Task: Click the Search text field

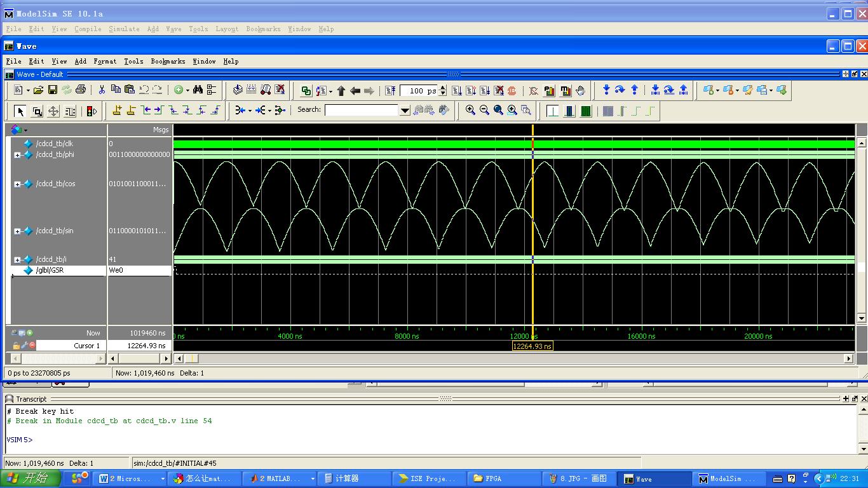Action: tap(362, 110)
